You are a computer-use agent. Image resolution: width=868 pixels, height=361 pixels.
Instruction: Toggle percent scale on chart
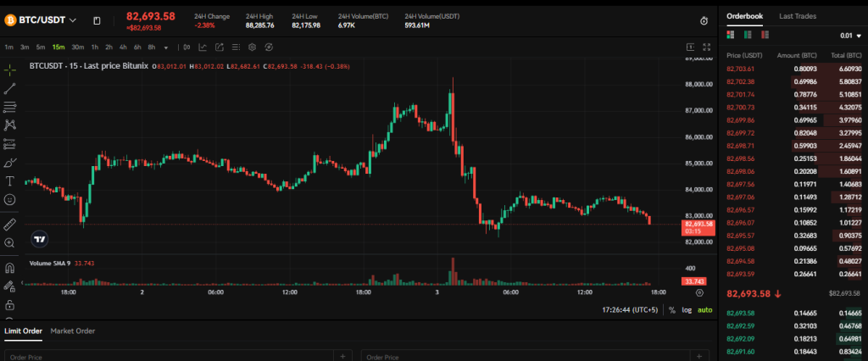click(x=672, y=310)
